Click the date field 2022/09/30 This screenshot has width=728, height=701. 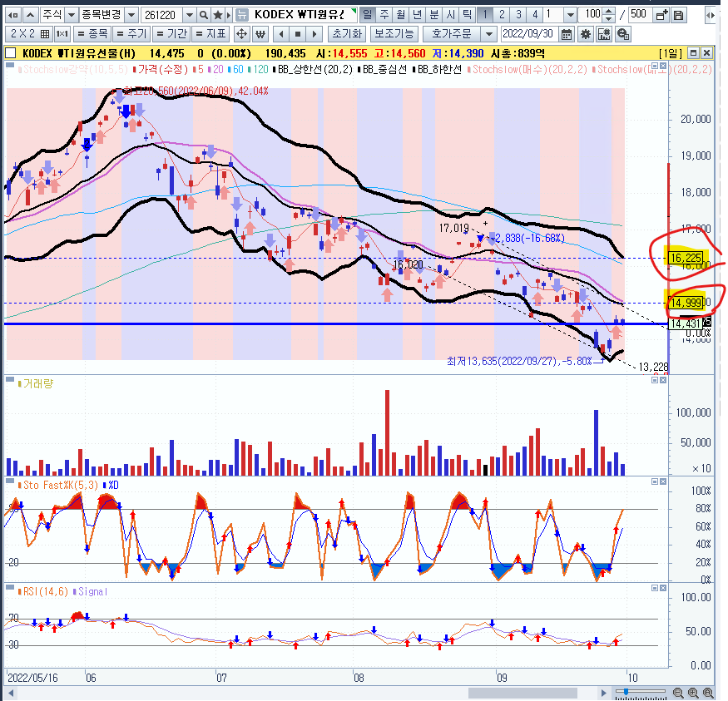coord(529,34)
